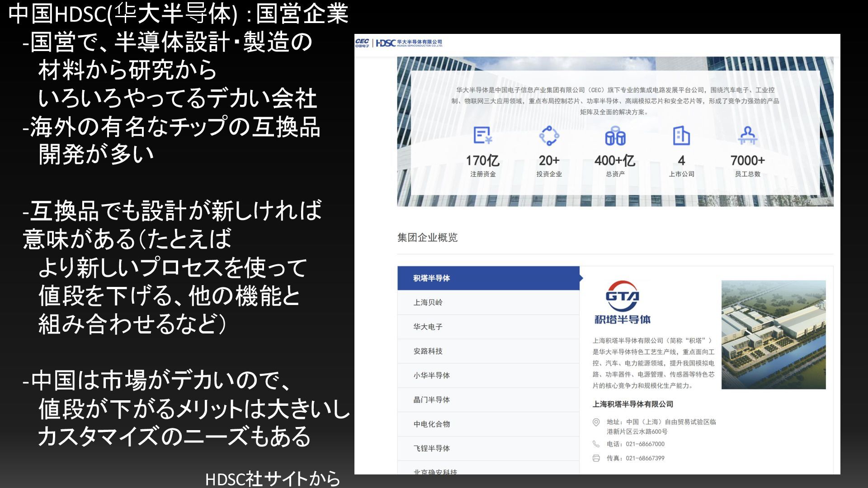
Task: Click the aerial factory campus photo
Action: coord(773,335)
